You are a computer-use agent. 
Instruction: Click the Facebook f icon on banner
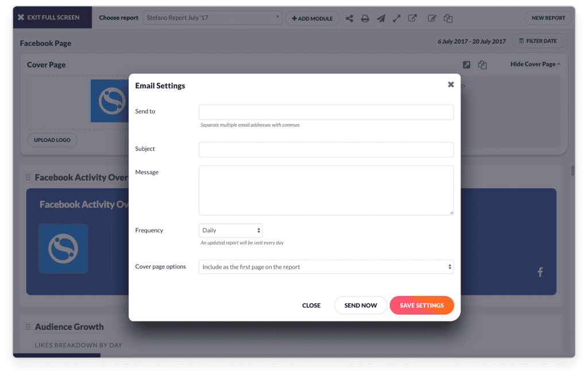540,272
